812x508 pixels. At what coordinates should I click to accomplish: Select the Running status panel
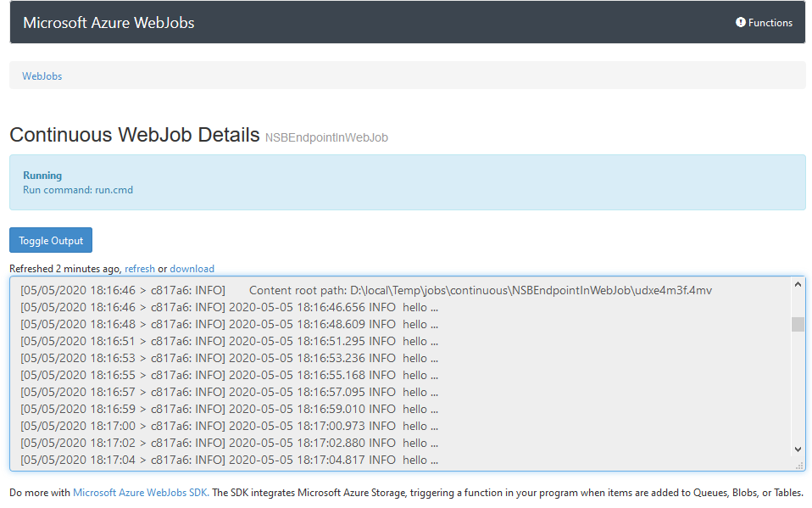coord(407,181)
